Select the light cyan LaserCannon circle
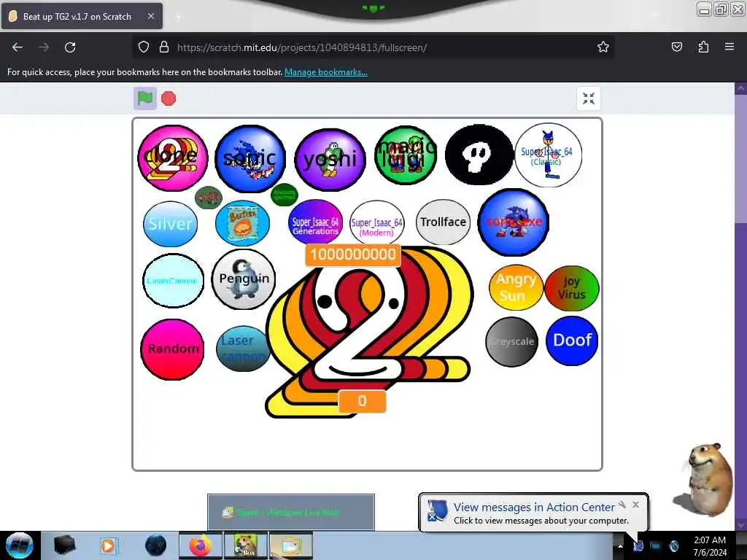This screenshot has height=560, width=747. [173, 281]
